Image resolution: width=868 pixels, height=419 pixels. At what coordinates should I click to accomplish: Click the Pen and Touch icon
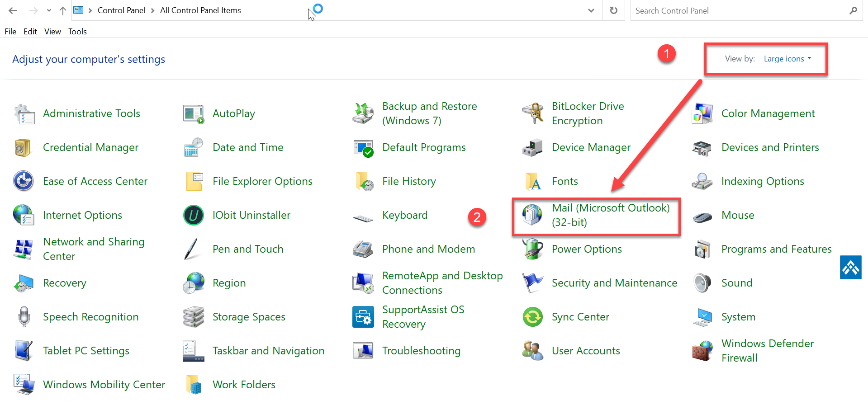(x=192, y=249)
